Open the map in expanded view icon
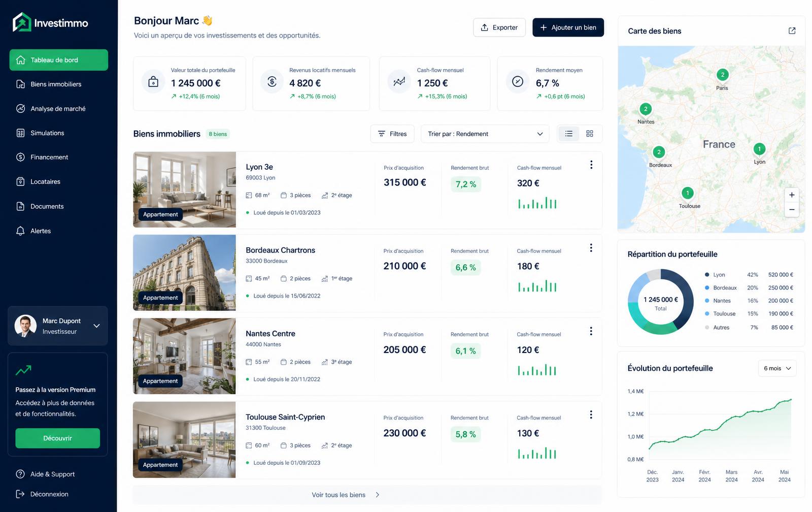 pyautogui.click(x=792, y=31)
